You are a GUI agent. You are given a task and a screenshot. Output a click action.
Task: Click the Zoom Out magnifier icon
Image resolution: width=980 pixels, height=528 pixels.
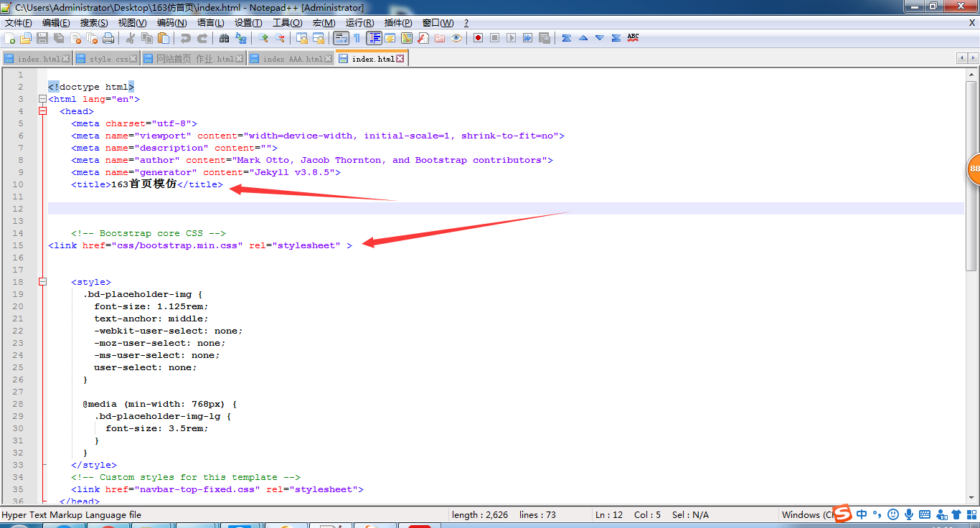pyautogui.click(x=280, y=38)
